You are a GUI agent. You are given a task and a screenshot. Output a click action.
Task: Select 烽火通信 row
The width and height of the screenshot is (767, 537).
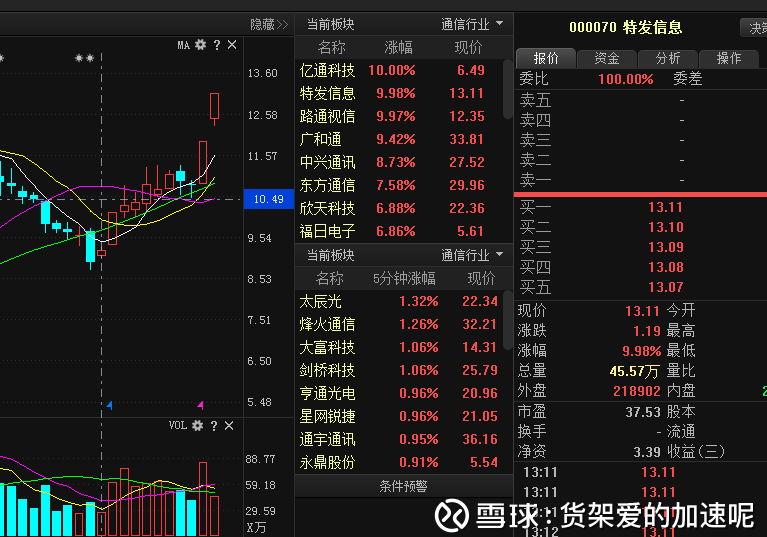(x=399, y=324)
